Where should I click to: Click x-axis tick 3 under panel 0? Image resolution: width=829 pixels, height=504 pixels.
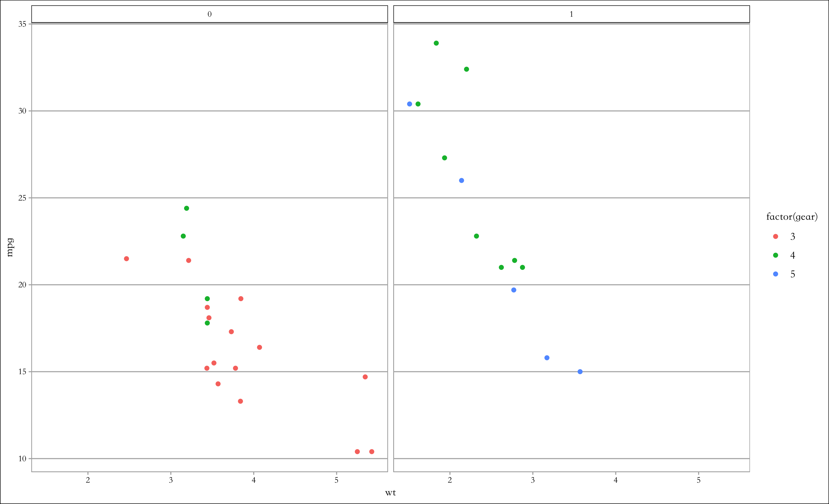(x=171, y=480)
